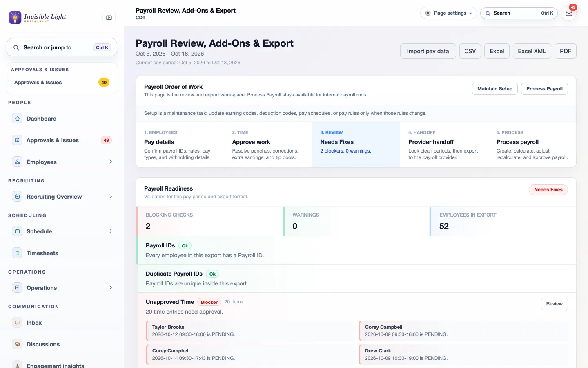588x368 pixels.
Task: Open the Dashboard page
Action: (x=62, y=119)
